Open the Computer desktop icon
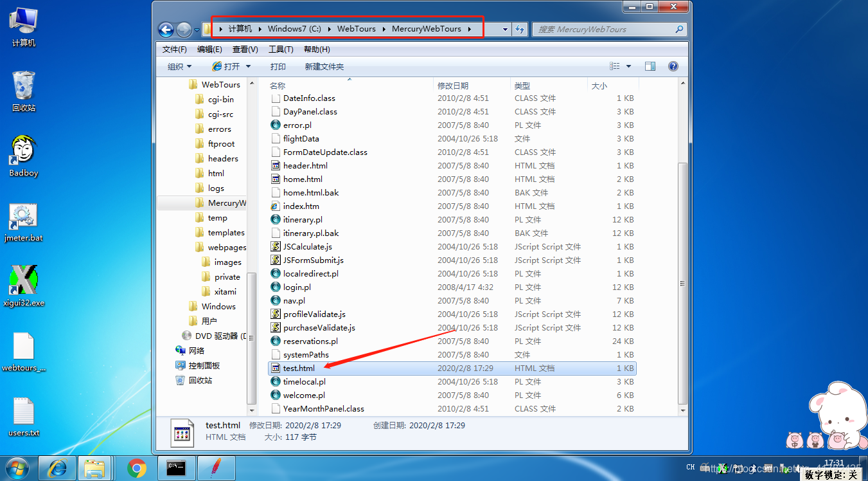 [24, 26]
